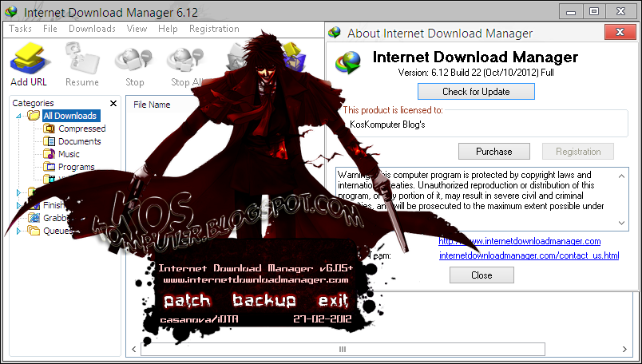Open the internetdownloadmanager.com homepage link
The width and height of the screenshot is (642, 364).
(520, 241)
